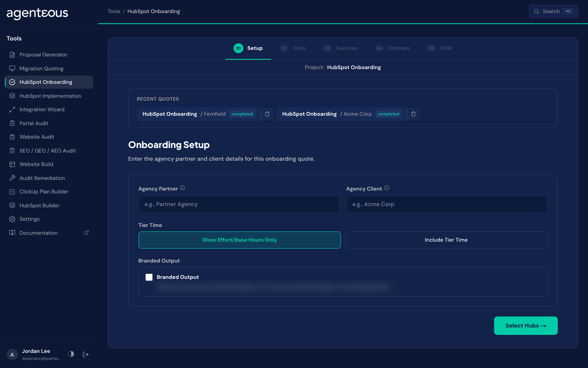Show Agency Client info tooltip icon
The image size is (588, 368).
pyautogui.click(x=386, y=188)
